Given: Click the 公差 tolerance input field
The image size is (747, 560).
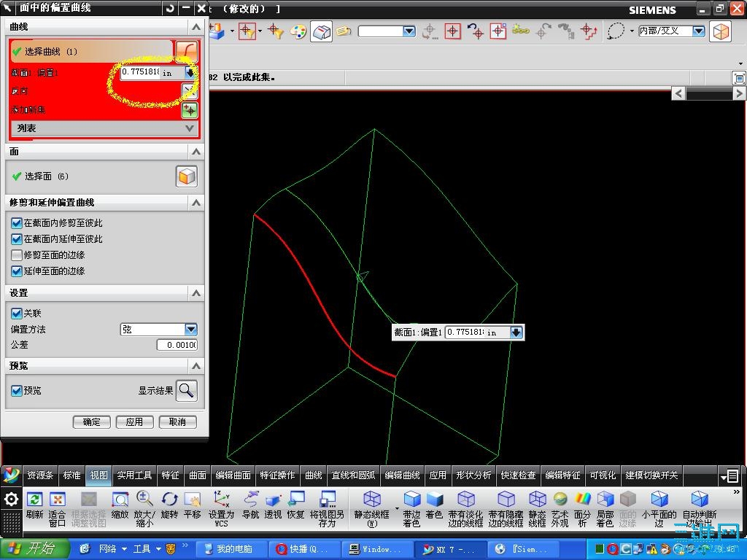Looking at the screenshot, I should click(x=177, y=345).
